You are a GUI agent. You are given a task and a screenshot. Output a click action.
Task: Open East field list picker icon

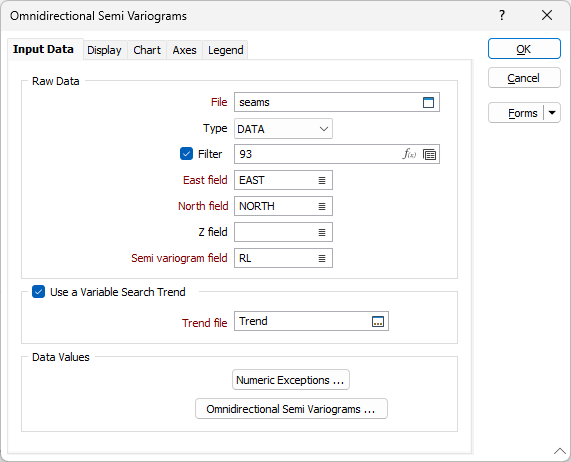322,180
